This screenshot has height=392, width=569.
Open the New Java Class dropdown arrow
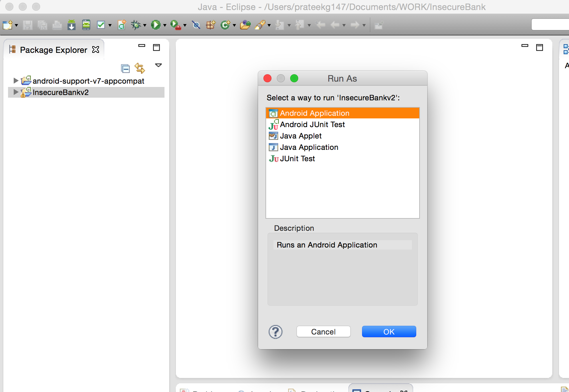234,25
